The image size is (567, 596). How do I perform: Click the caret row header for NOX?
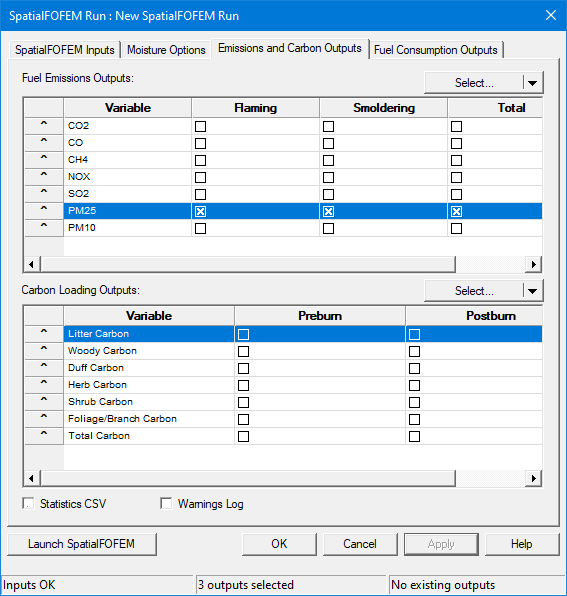click(44, 177)
